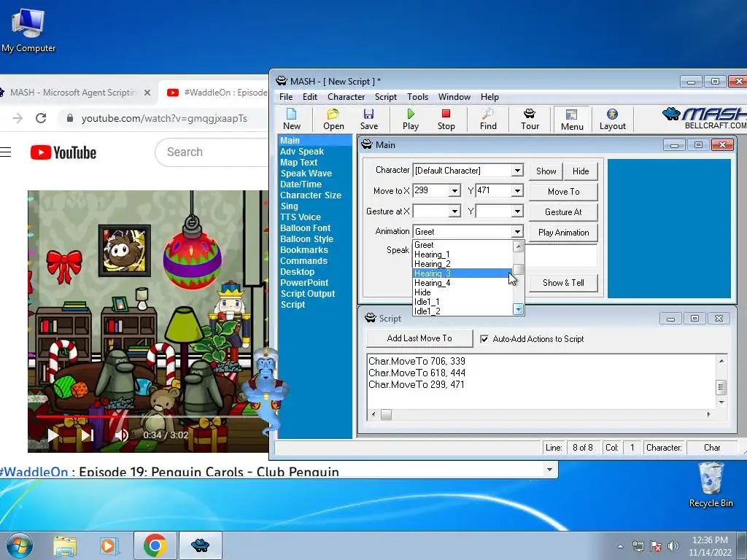This screenshot has width=747, height=560.
Task: Play the script with the Play icon
Action: point(411,119)
